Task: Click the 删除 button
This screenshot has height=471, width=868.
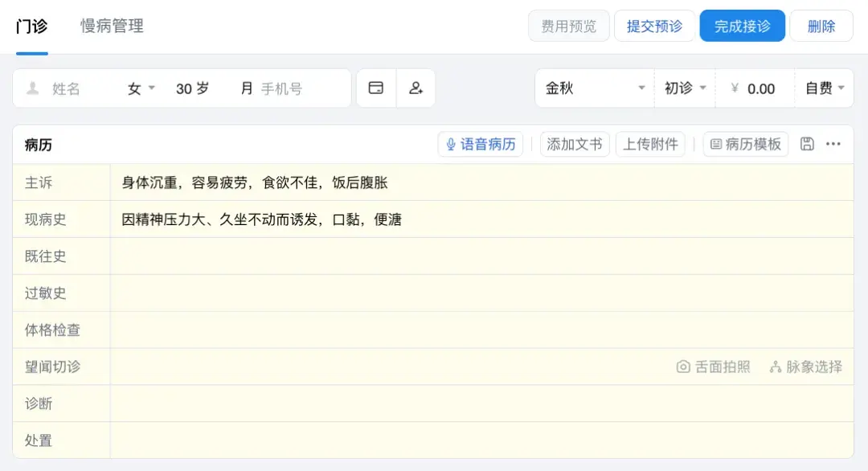Action: point(821,26)
